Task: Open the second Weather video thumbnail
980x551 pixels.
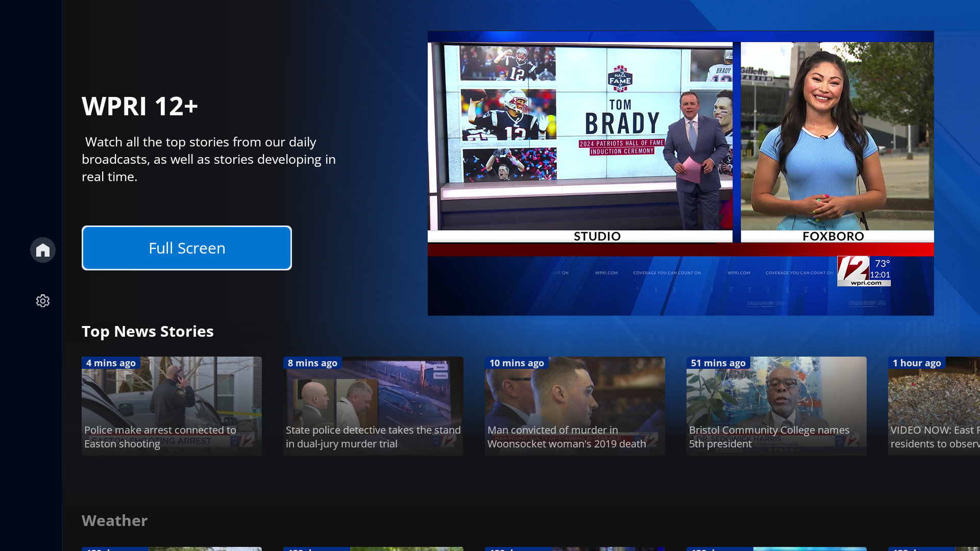Action: [x=373, y=549]
